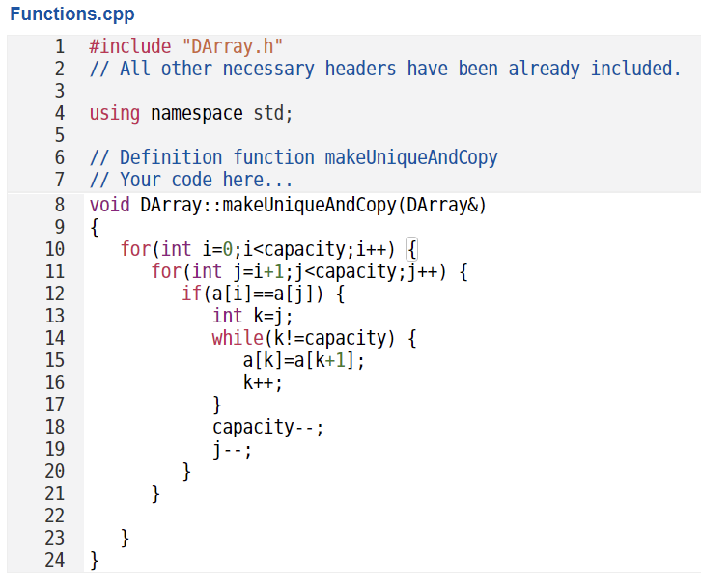Click line number 11 in the gutter

(x=54, y=271)
